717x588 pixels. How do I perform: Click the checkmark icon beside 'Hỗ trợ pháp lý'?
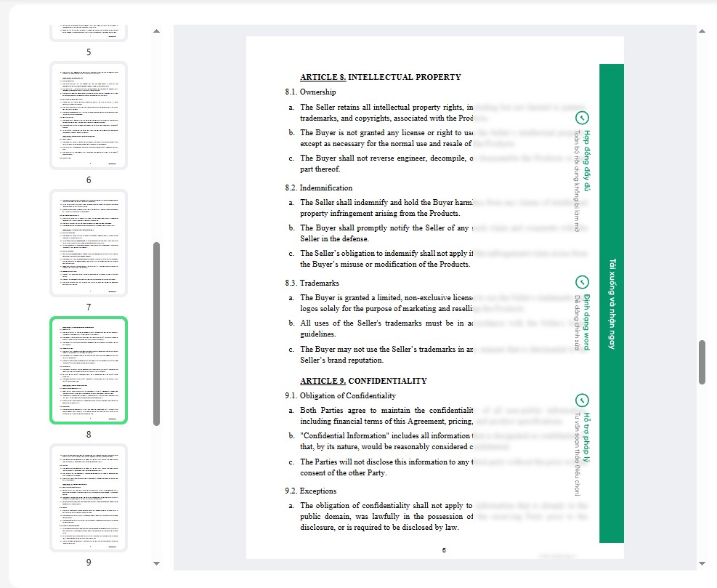tap(582, 400)
